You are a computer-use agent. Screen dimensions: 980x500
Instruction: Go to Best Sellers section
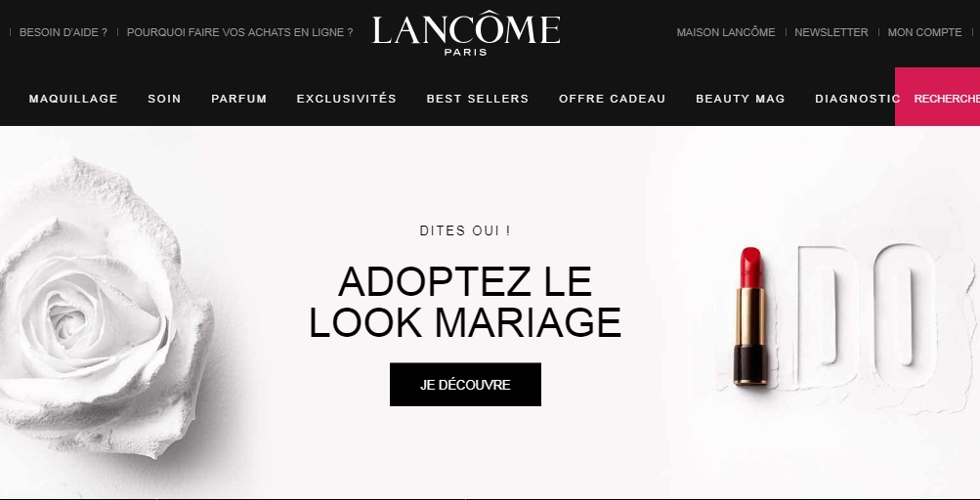point(478,99)
